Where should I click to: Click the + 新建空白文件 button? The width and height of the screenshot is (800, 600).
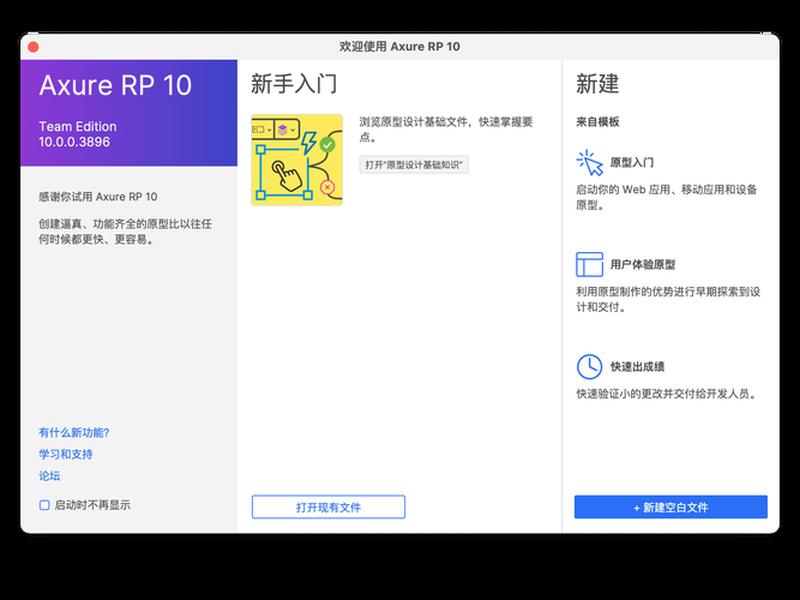pos(670,507)
